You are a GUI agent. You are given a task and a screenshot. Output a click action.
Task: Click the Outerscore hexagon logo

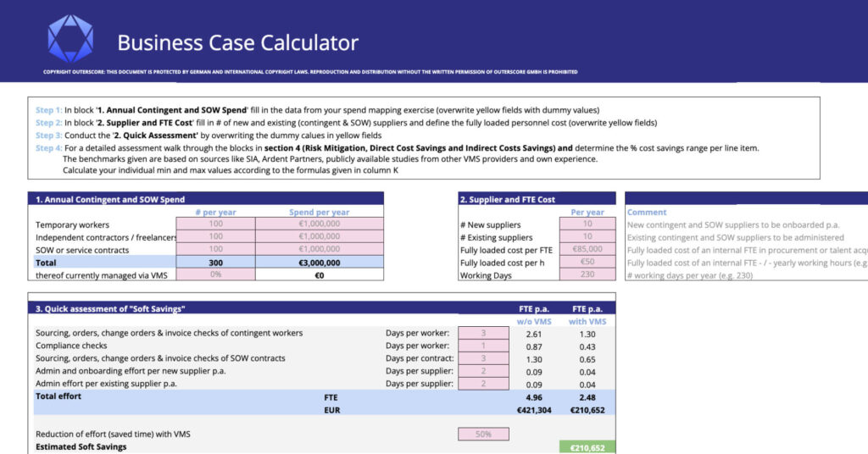(70, 40)
